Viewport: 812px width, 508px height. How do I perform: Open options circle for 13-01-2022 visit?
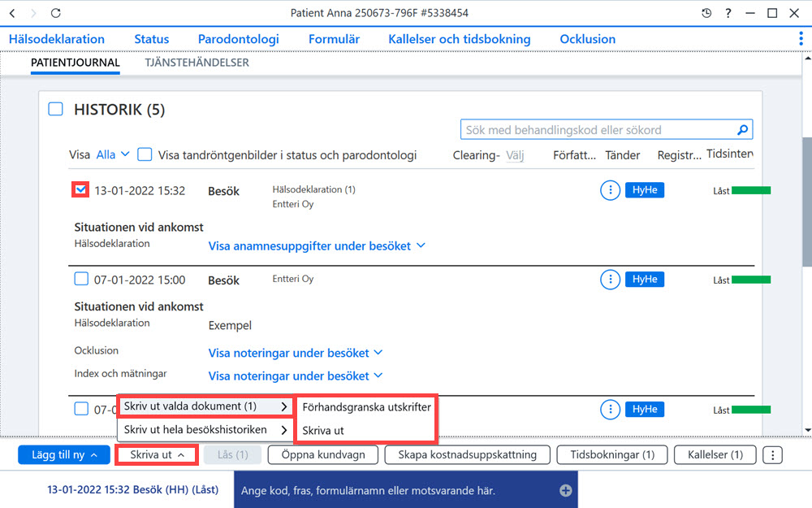pyautogui.click(x=610, y=190)
